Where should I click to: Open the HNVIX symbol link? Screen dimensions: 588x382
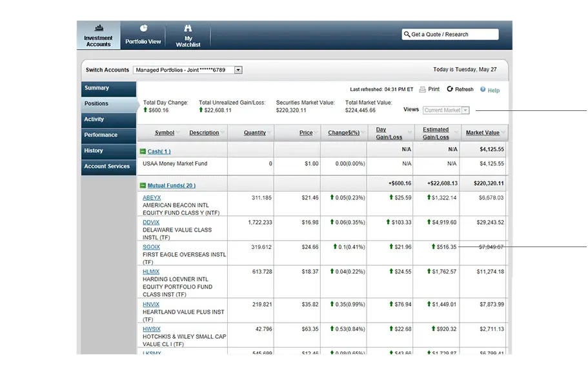(151, 305)
